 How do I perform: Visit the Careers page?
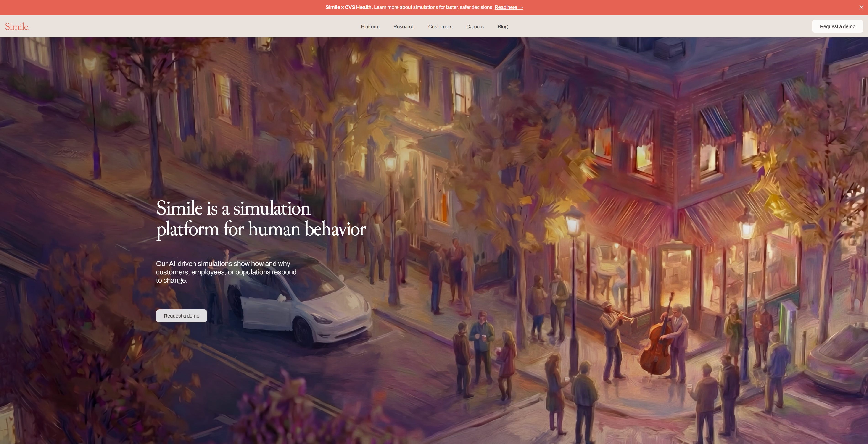pos(475,27)
